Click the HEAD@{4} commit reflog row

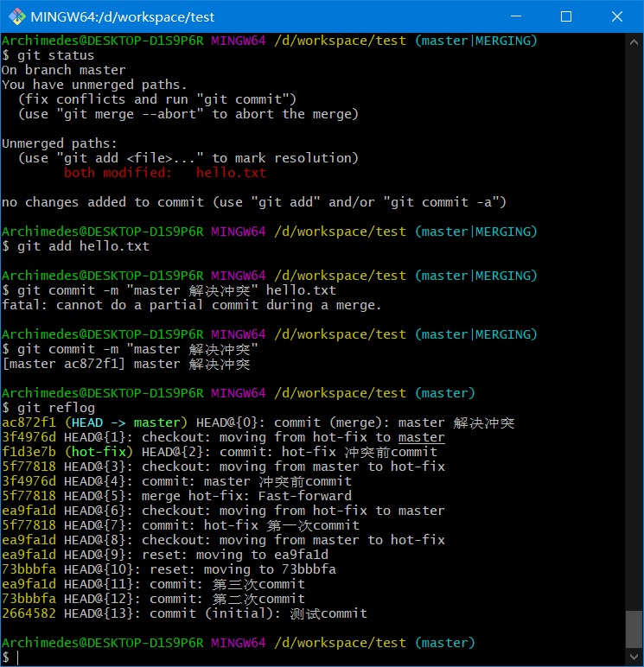[177, 481]
